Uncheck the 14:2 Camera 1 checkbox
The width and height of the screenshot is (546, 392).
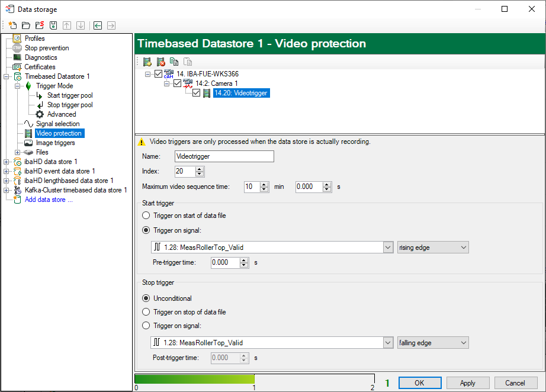click(177, 83)
